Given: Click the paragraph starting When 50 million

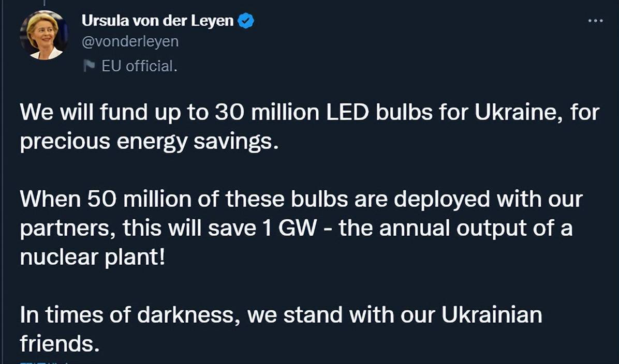Looking at the screenshot, I should tap(301, 228).
